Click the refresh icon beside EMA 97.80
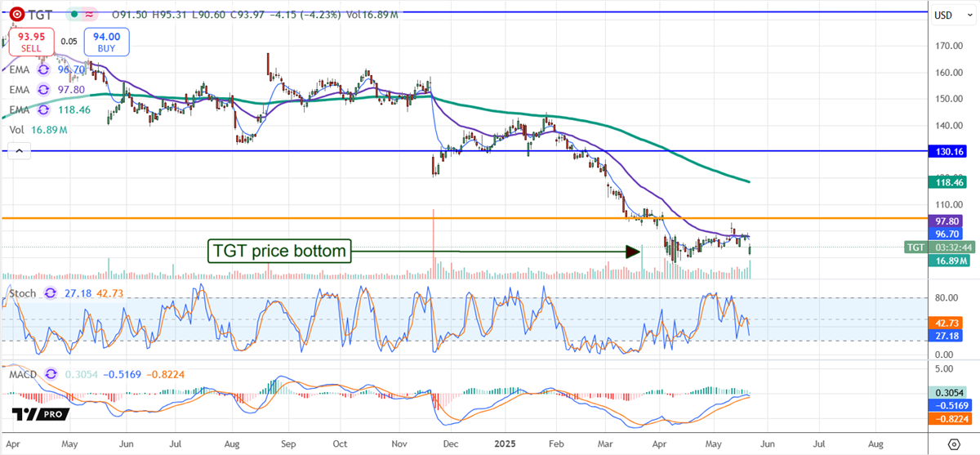 pyautogui.click(x=44, y=91)
